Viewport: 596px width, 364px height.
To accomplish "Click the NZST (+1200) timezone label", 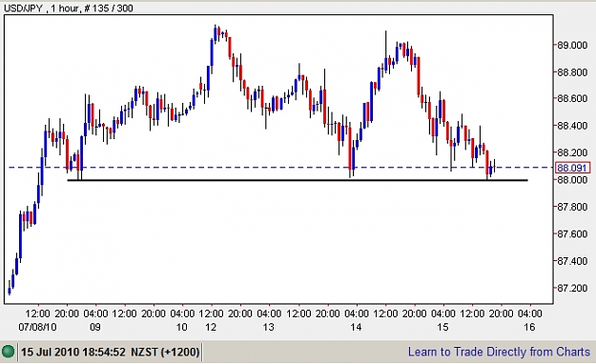I will (x=165, y=352).
